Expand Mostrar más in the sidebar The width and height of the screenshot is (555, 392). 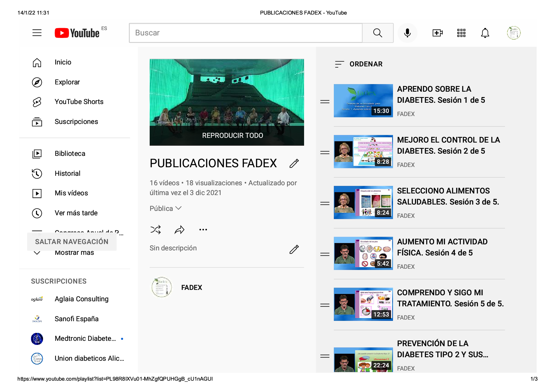(x=74, y=253)
